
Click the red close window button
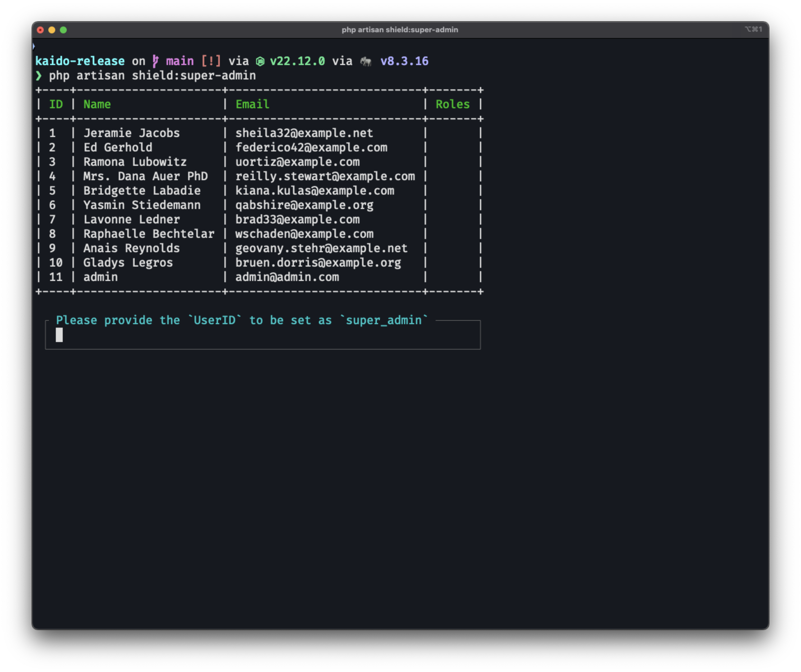coord(41,30)
